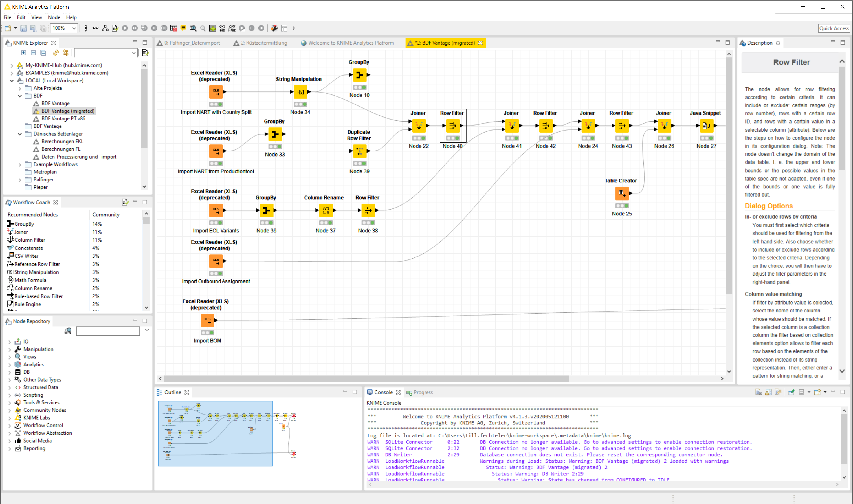Screen dimensions: 853x504
Task: Select the Row Filter node 40
Action: point(453,126)
